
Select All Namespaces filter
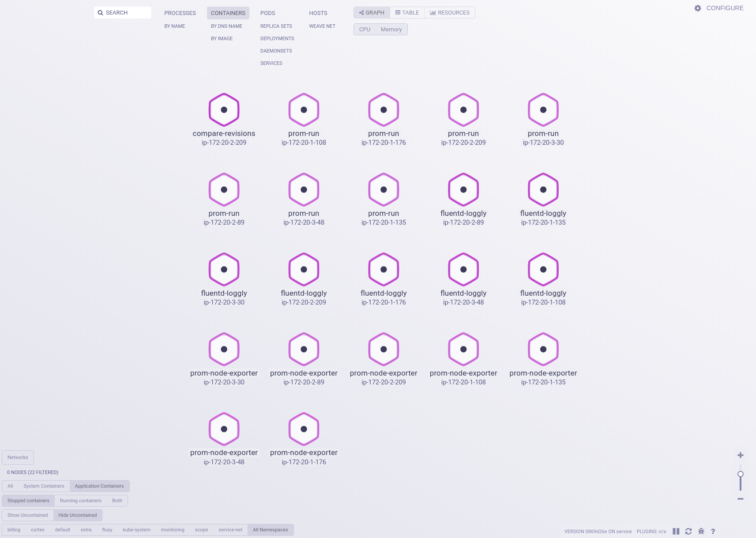[x=271, y=530]
